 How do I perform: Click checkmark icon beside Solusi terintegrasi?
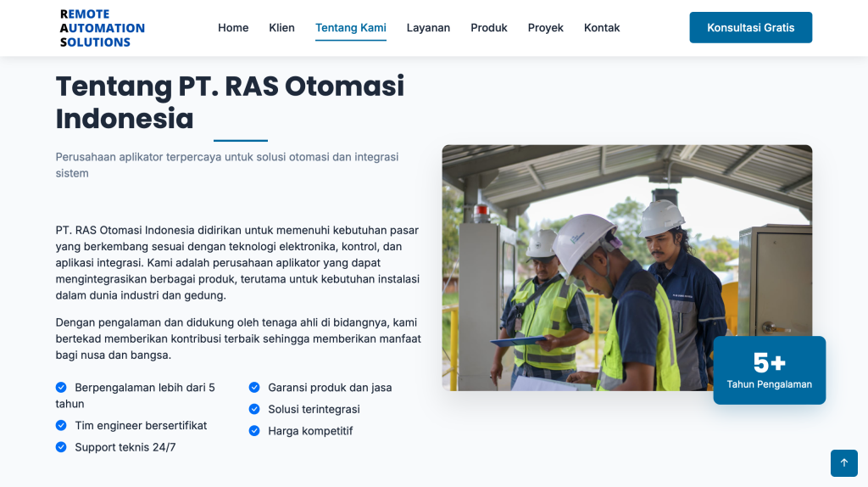click(254, 409)
